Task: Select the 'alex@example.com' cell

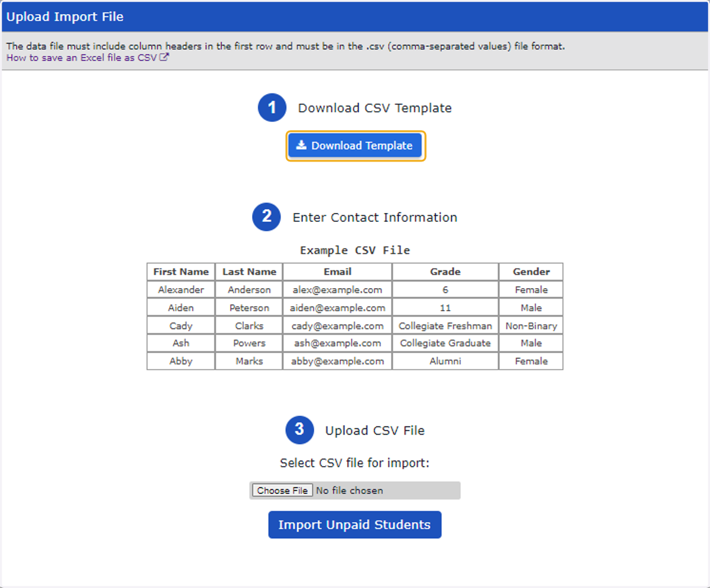Action: click(x=337, y=290)
